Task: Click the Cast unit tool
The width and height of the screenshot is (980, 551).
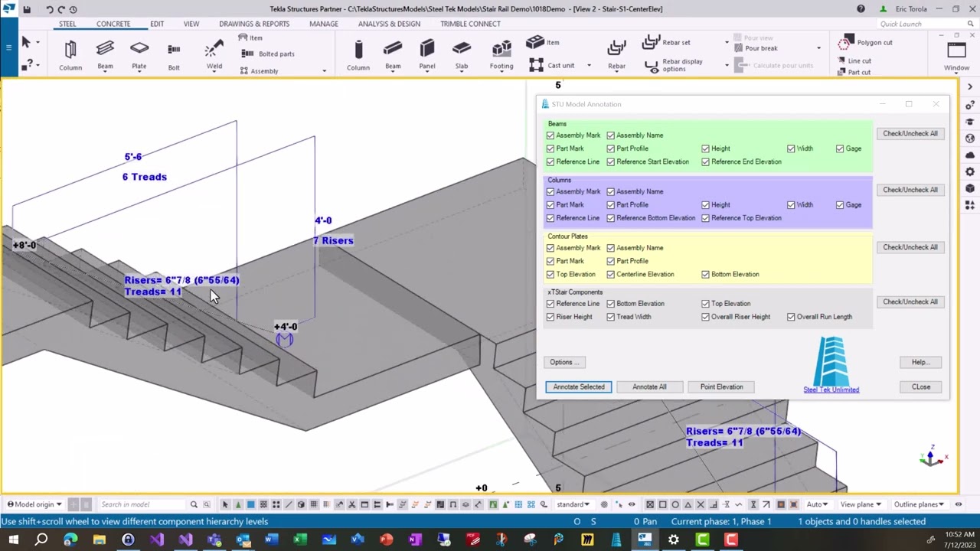Action: (x=553, y=66)
